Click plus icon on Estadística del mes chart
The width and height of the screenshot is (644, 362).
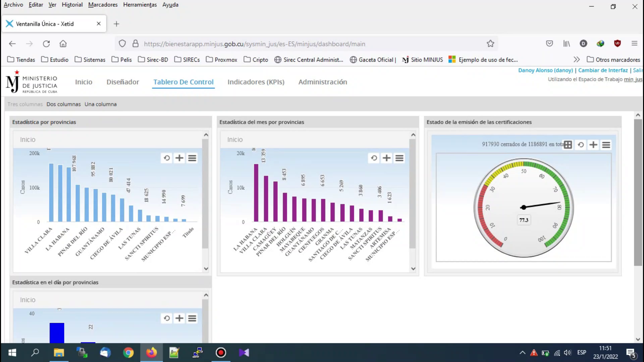click(387, 158)
